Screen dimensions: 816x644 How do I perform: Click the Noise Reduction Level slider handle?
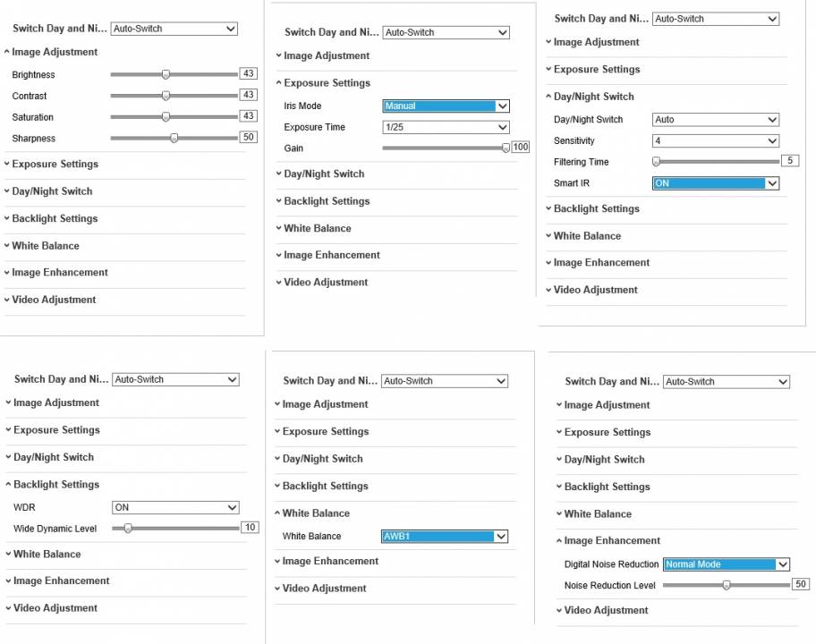tap(727, 585)
